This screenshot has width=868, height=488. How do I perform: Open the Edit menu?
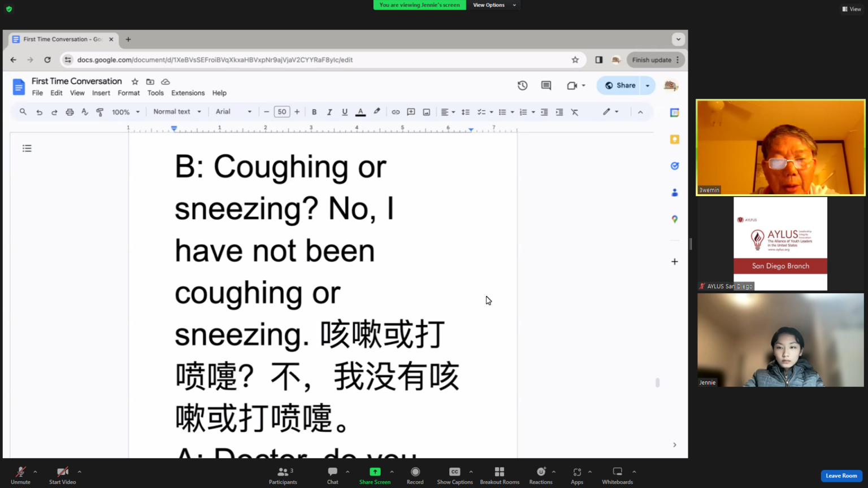57,93
